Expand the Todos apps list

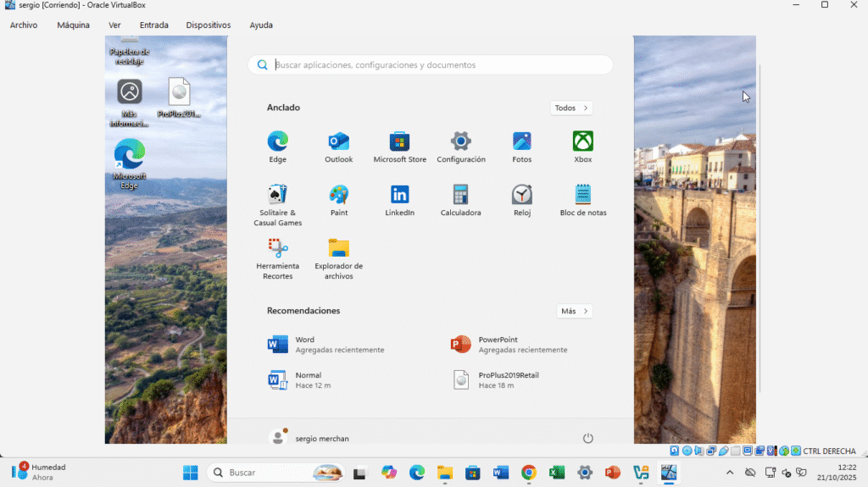click(571, 108)
